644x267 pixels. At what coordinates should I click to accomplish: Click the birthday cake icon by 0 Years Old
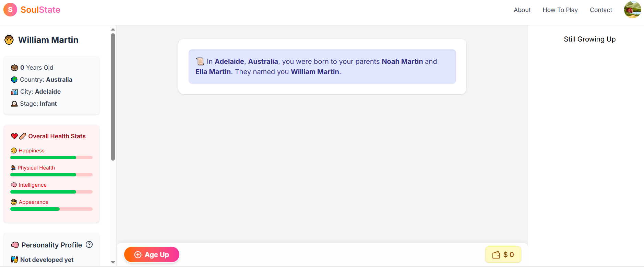tap(14, 68)
